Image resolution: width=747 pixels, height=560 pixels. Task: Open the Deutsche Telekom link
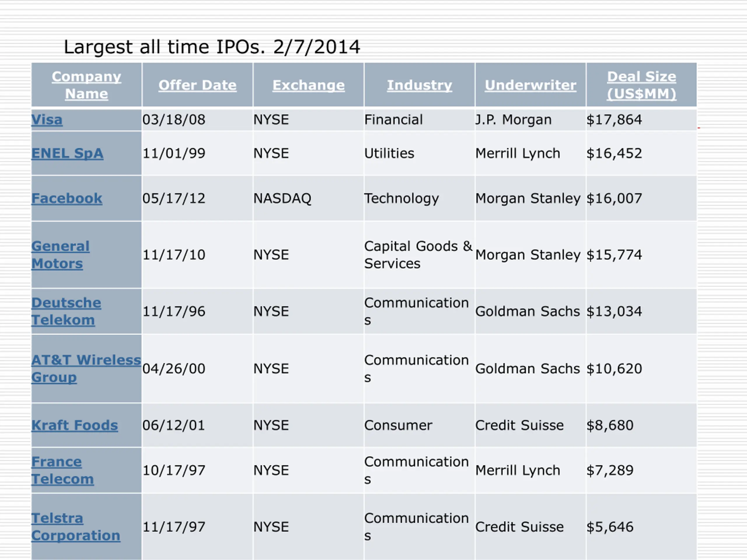pos(66,311)
